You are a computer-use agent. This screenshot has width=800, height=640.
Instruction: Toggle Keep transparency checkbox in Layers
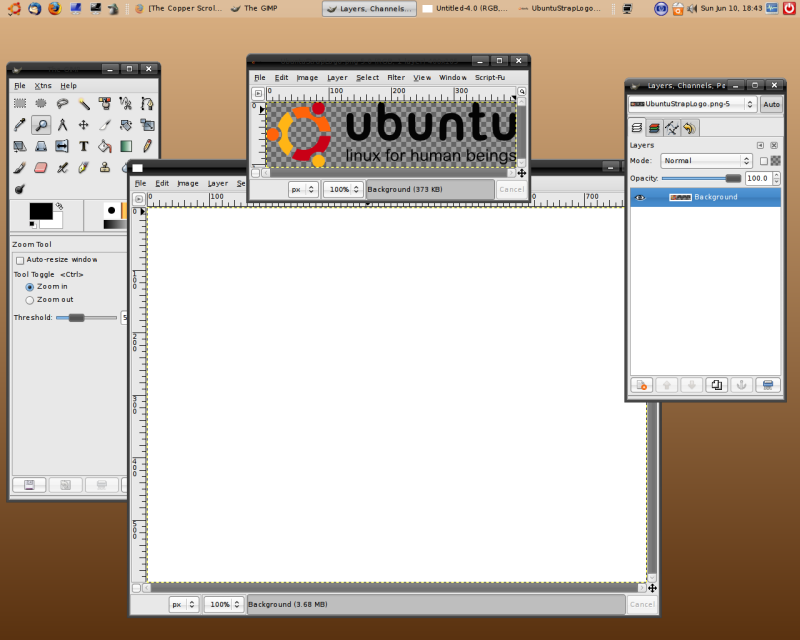(764, 161)
